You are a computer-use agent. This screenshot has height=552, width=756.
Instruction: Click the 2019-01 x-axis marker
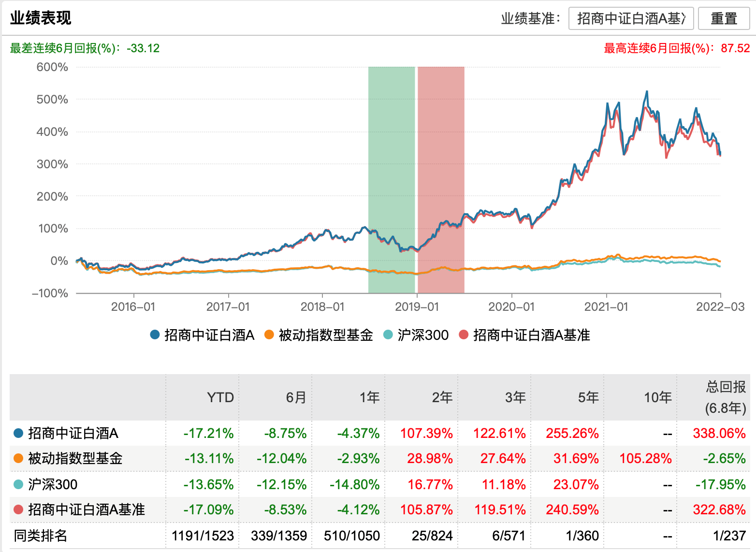[x=417, y=306]
